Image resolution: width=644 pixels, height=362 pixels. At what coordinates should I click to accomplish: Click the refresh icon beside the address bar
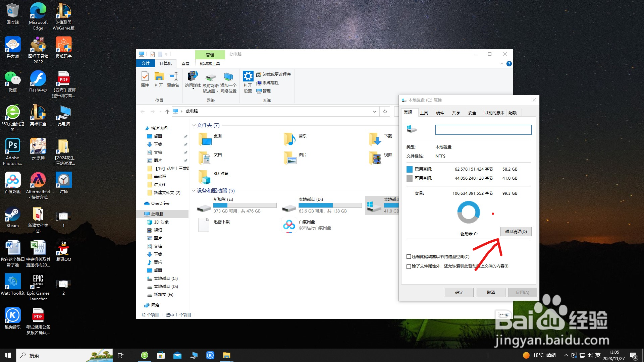[385, 111]
